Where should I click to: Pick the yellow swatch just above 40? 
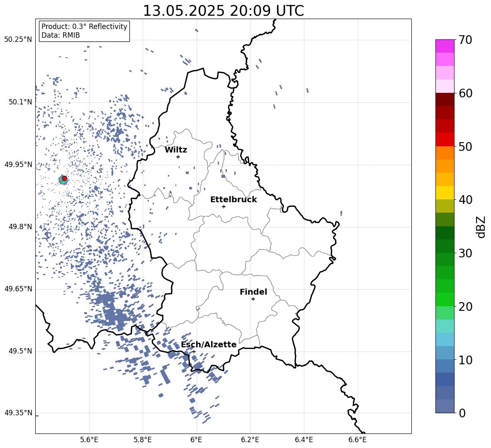pyautogui.click(x=445, y=193)
